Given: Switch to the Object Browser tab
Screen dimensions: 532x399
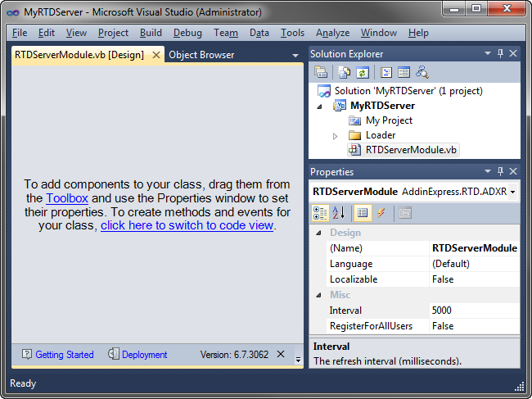Looking at the screenshot, I should (201, 55).
